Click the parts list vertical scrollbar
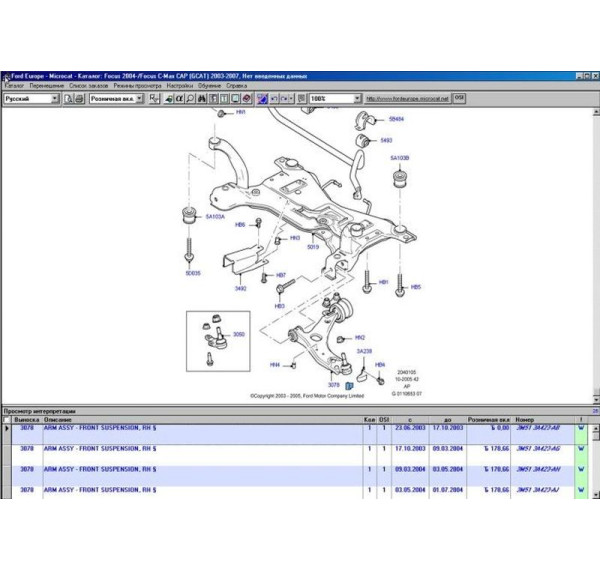600x571 pixels. tap(595, 460)
